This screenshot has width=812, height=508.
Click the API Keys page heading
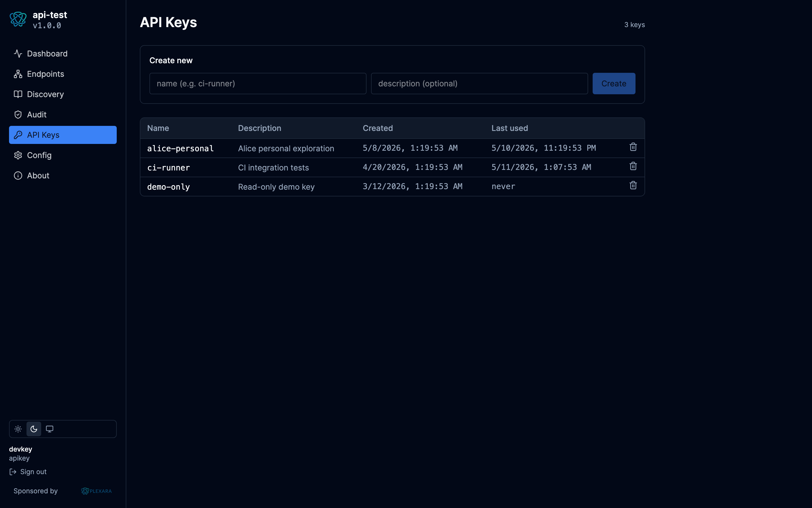pos(168,23)
